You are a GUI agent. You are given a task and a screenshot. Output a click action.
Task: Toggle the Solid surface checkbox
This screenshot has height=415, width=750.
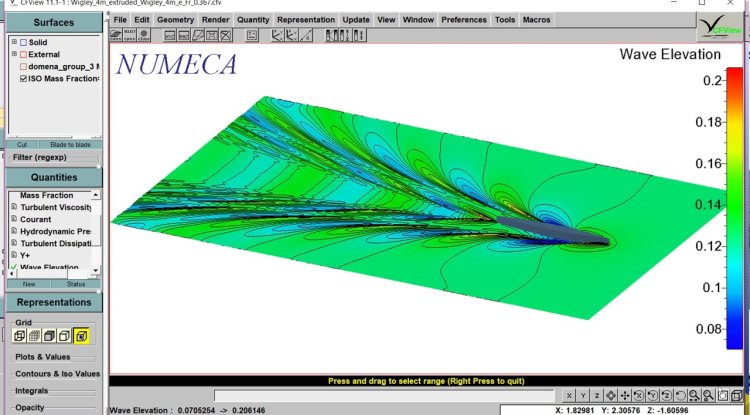pos(23,43)
